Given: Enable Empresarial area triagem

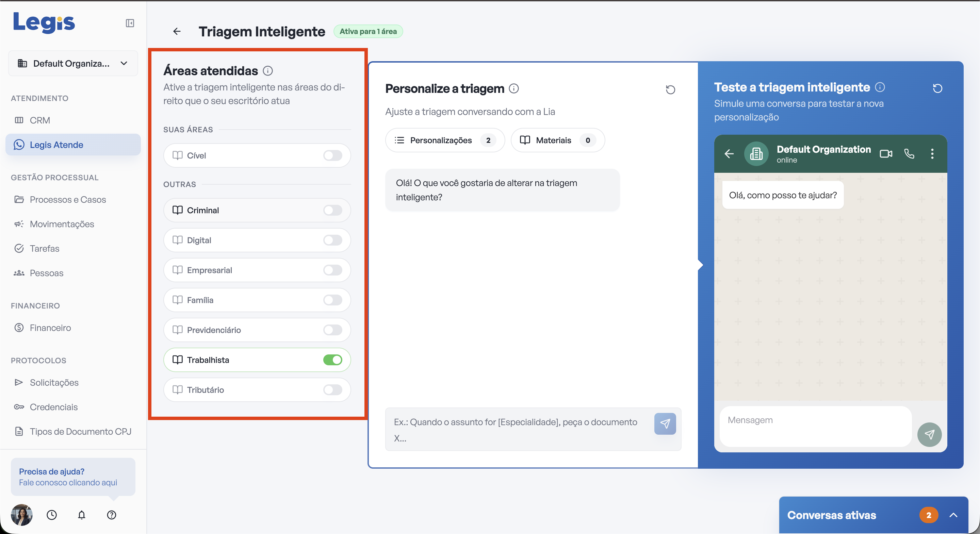Looking at the screenshot, I should click(x=332, y=270).
